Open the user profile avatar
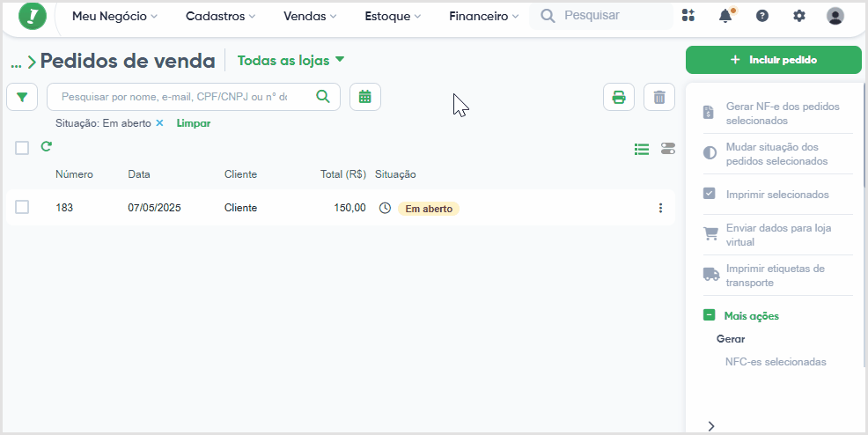This screenshot has height=435, width=868. point(835,16)
